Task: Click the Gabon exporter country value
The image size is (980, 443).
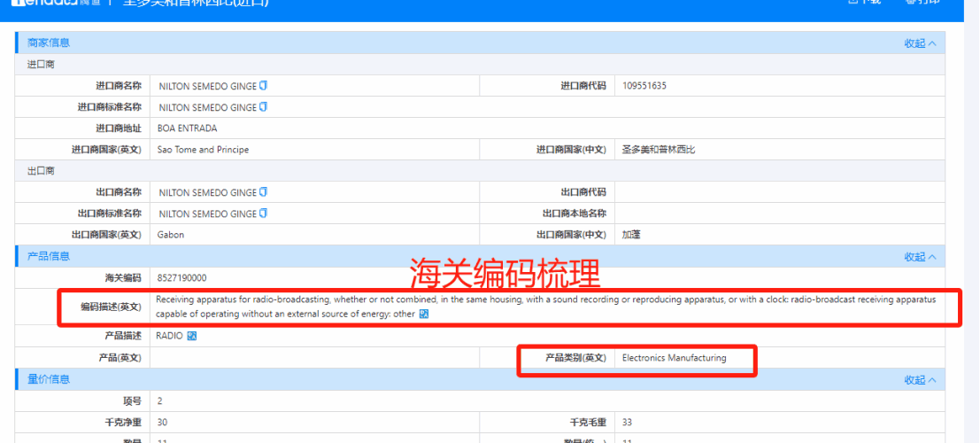Action: (x=171, y=235)
